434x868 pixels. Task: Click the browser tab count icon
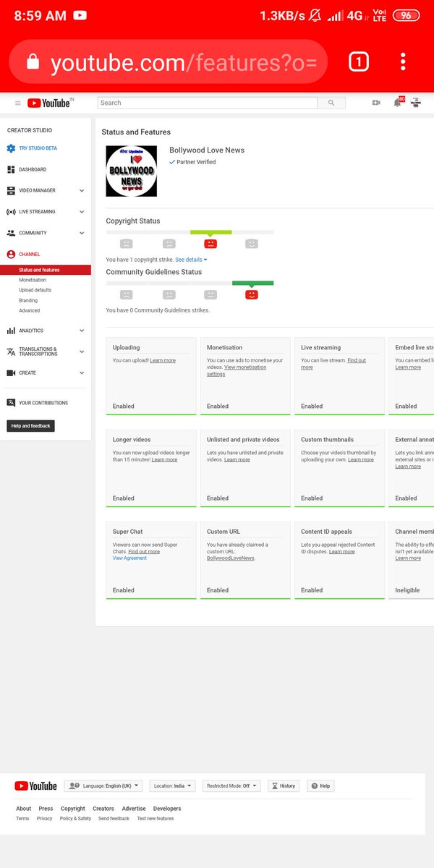click(x=359, y=62)
